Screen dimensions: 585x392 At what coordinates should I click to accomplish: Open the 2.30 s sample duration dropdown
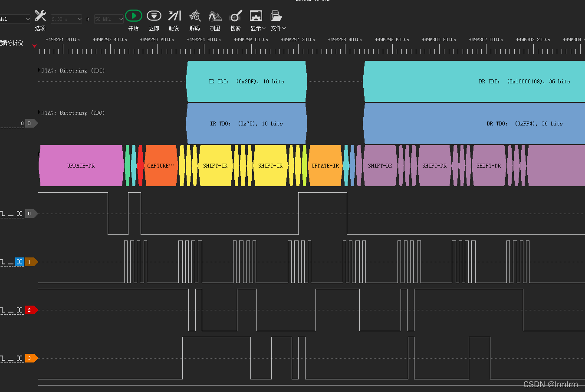pos(66,19)
